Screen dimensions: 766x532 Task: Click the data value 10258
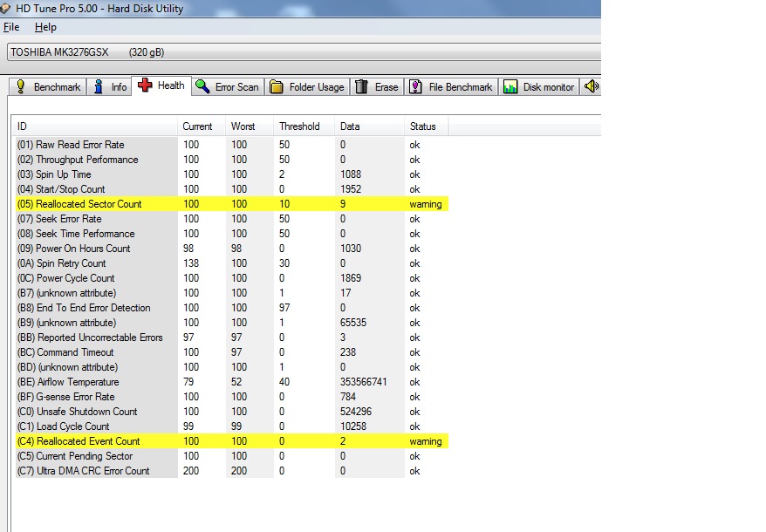[x=353, y=426]
